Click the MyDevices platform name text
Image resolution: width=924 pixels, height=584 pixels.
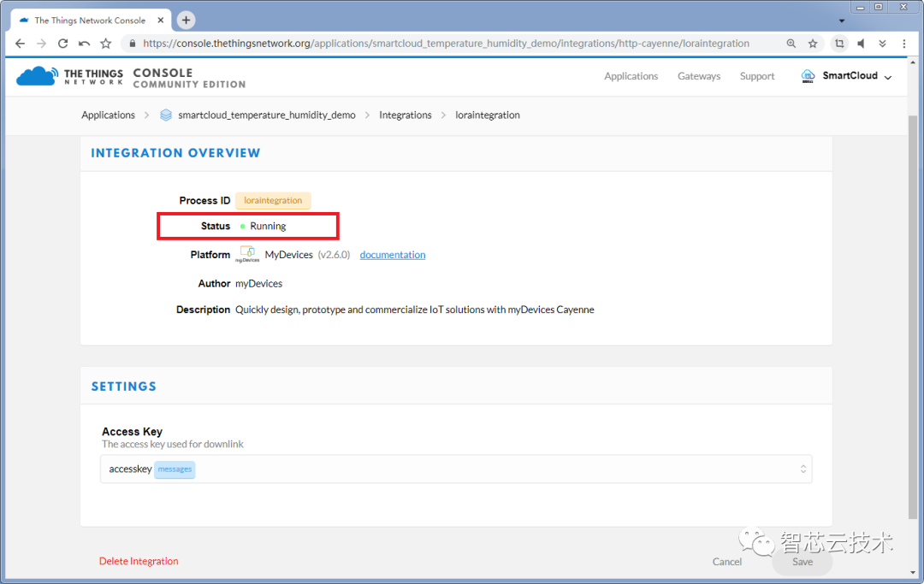(289, 254)
